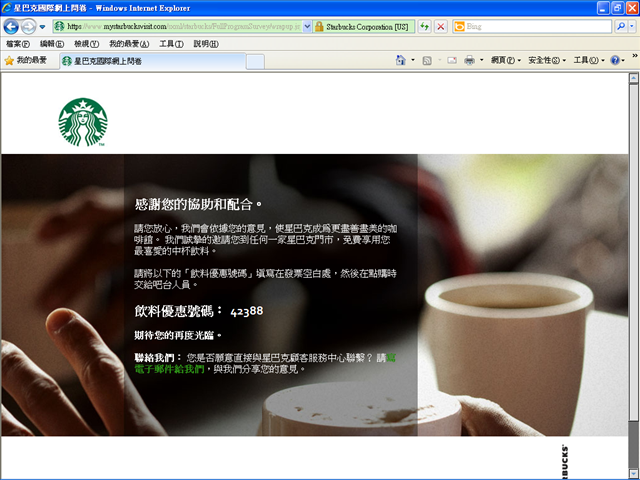The image size is (640, 480).
Task: Click the Starbucks siren logo
Action: click(x=83, y=122)
